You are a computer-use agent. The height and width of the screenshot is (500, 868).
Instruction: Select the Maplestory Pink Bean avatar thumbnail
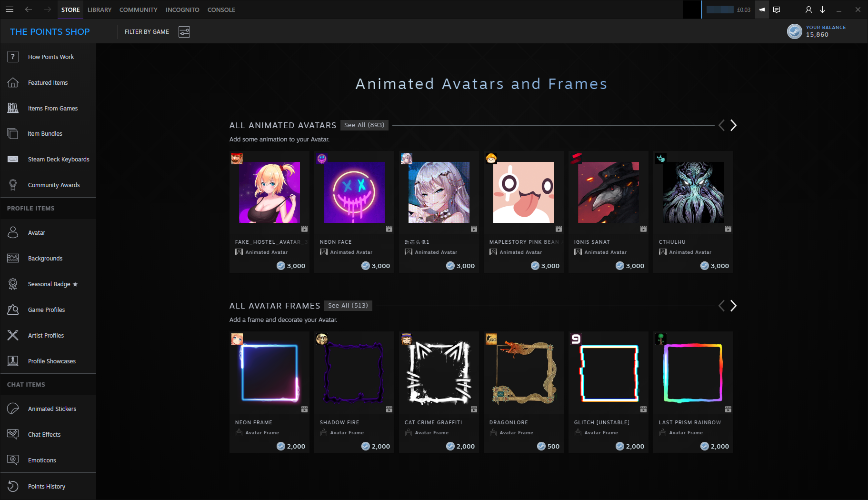pos(523,192)
